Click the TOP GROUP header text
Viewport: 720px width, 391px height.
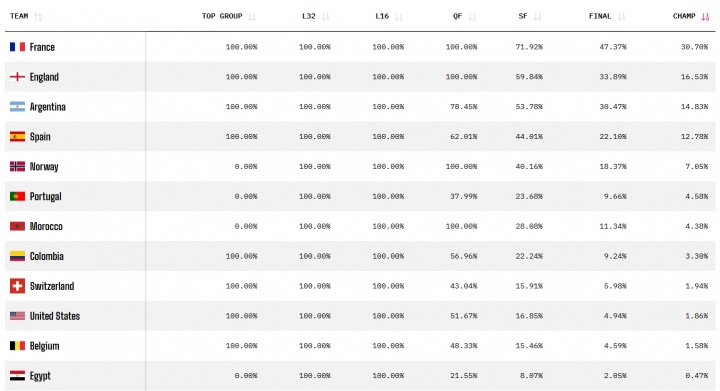[222, 16]
